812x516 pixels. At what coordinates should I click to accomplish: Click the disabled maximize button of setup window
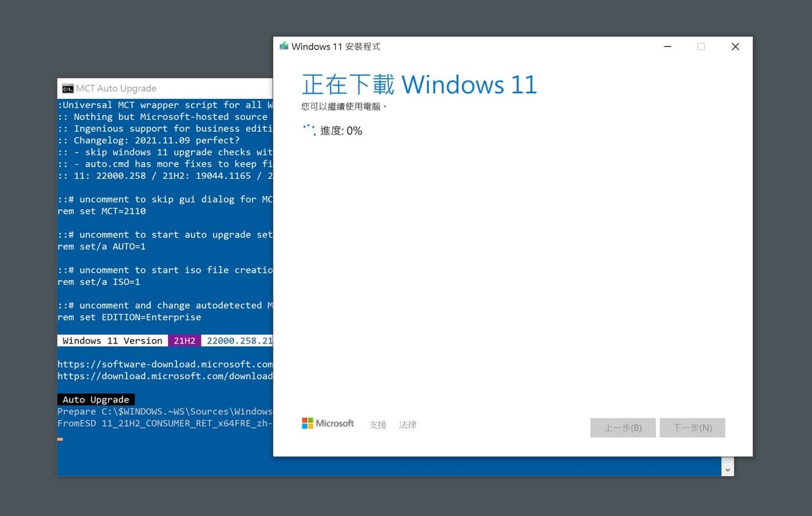701,46
